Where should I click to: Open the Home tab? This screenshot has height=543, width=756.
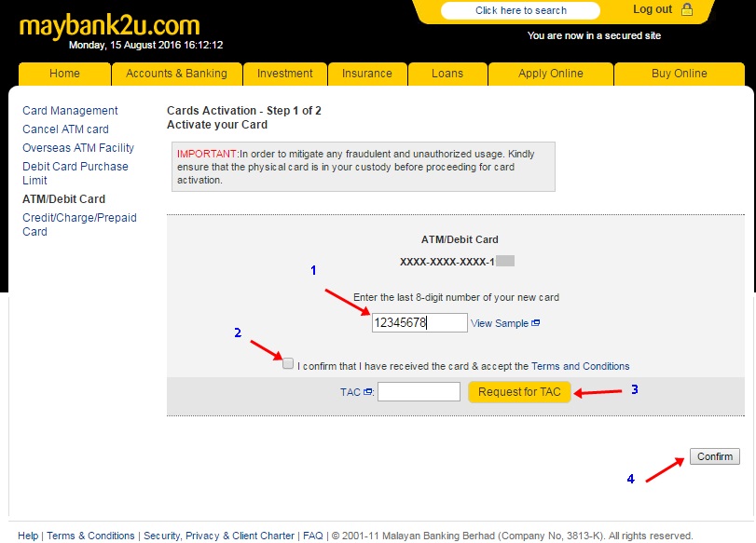pos(64,74)
